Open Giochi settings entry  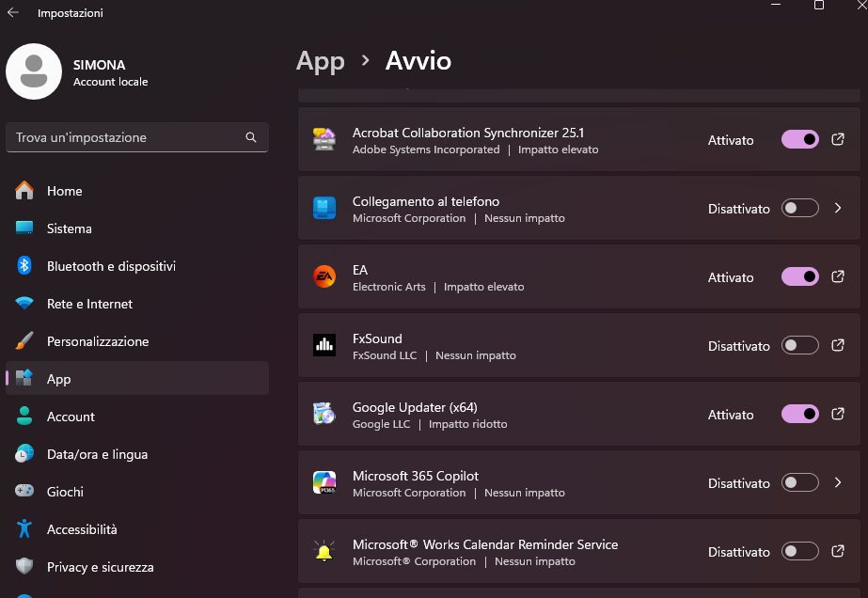(x=136, y=492)
